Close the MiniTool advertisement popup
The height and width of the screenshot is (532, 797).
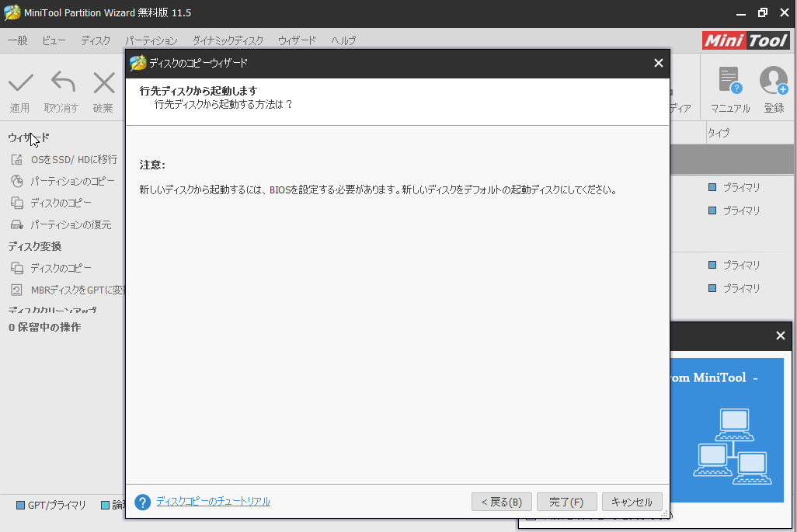[780, 336]
